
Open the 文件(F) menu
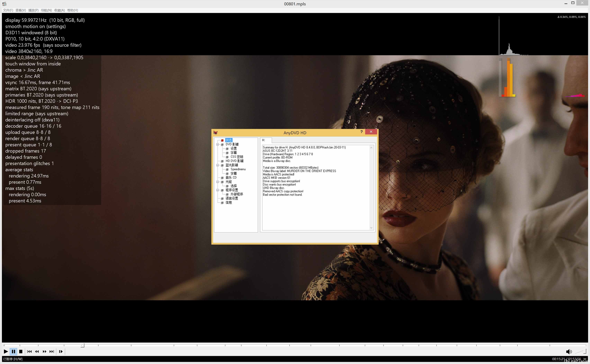coord(8,10)
